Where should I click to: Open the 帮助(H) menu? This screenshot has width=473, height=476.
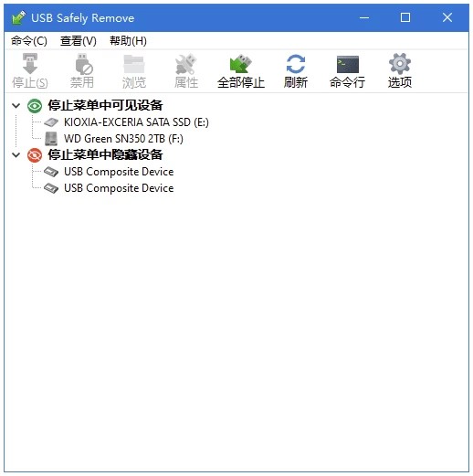(x=128, y=41)
